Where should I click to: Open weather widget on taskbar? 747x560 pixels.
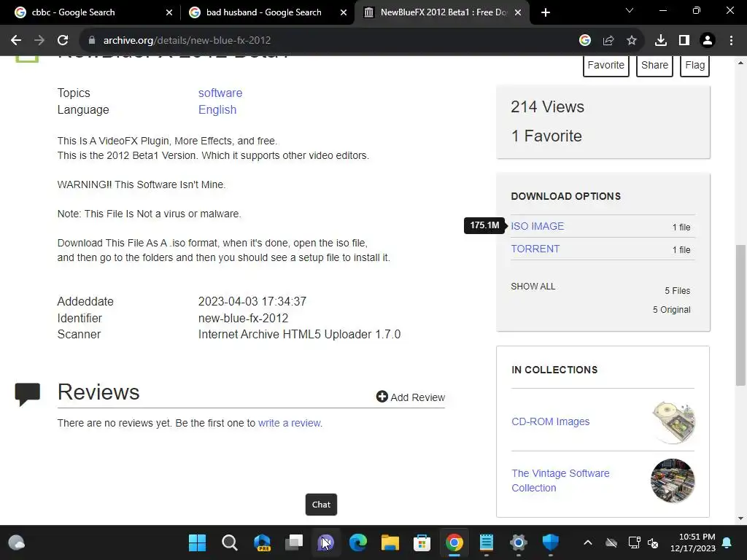click(x=16, y=542)
